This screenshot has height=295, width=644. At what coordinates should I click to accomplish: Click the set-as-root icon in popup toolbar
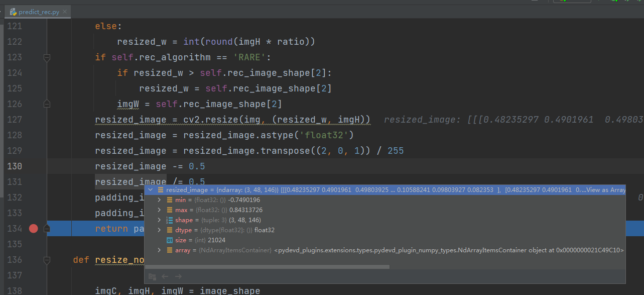point(152,276)
